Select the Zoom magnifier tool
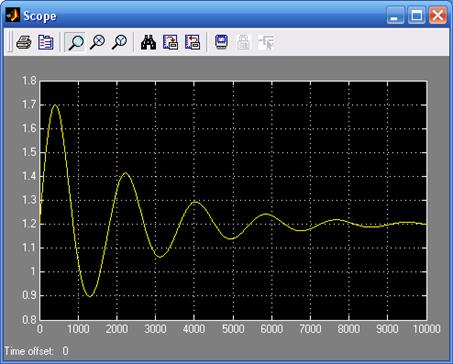The height and width of the screenshot is (364, 453). coord(76,42)
